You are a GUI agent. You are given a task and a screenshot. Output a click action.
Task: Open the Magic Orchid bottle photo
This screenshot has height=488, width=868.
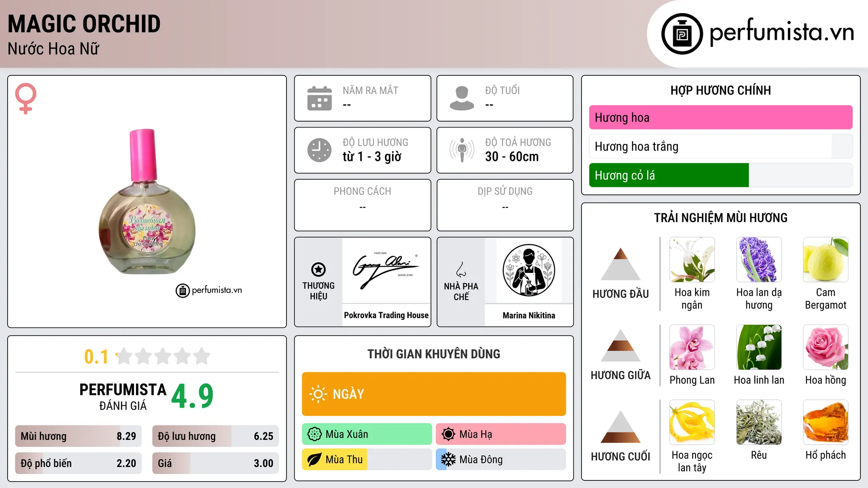147,202
